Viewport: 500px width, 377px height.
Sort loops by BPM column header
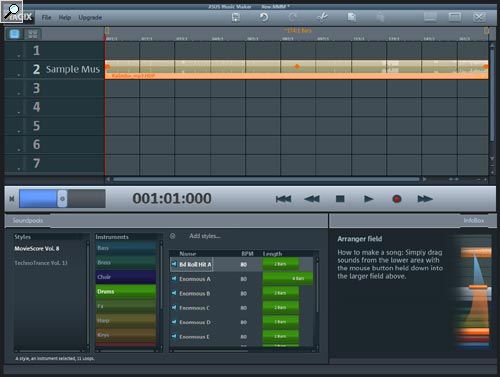click(247, 254)
